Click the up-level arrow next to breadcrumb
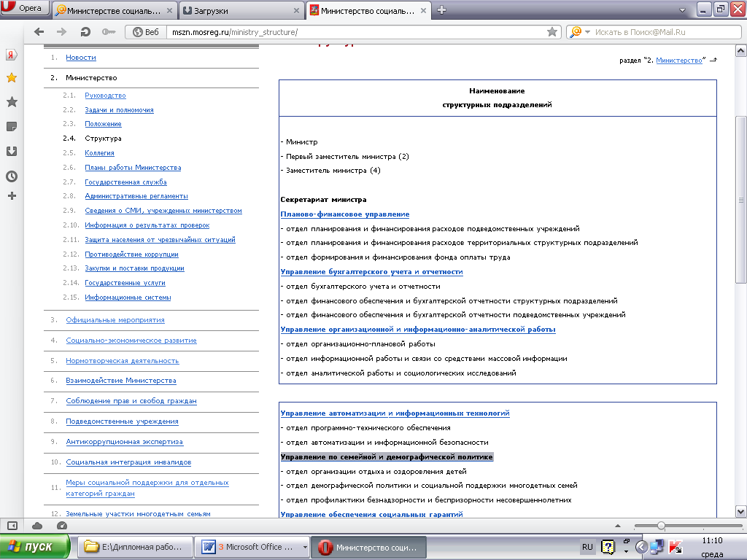 tap(713, 60)
